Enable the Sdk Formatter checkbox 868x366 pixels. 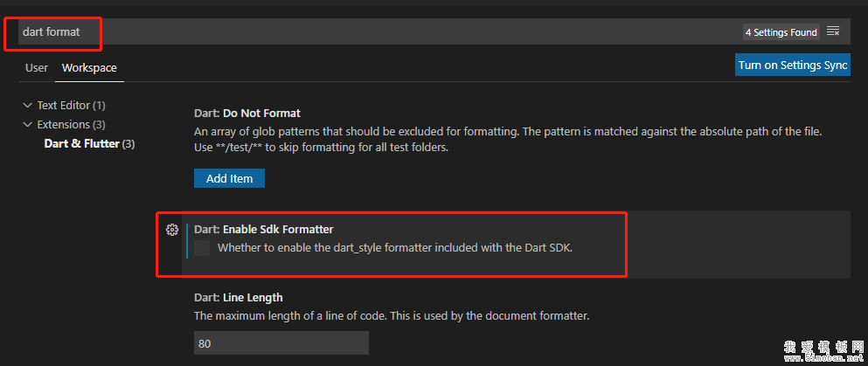[x=202, y=248]
